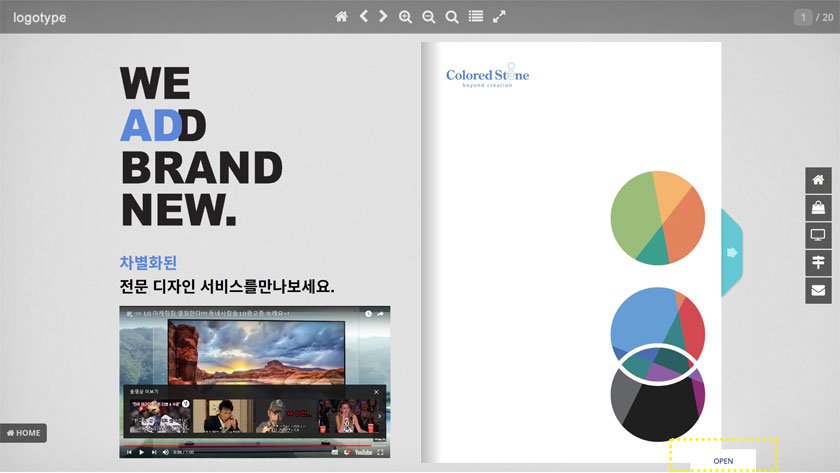This screenshot has width=840, height=473.
Task: Go to the previous page with left arrow
Action: coord(364,17)
